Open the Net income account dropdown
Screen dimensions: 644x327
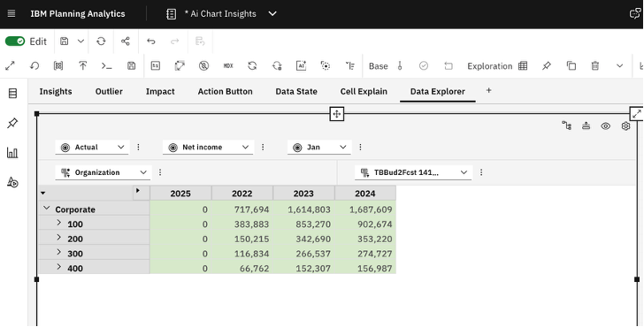pos(208,147)
